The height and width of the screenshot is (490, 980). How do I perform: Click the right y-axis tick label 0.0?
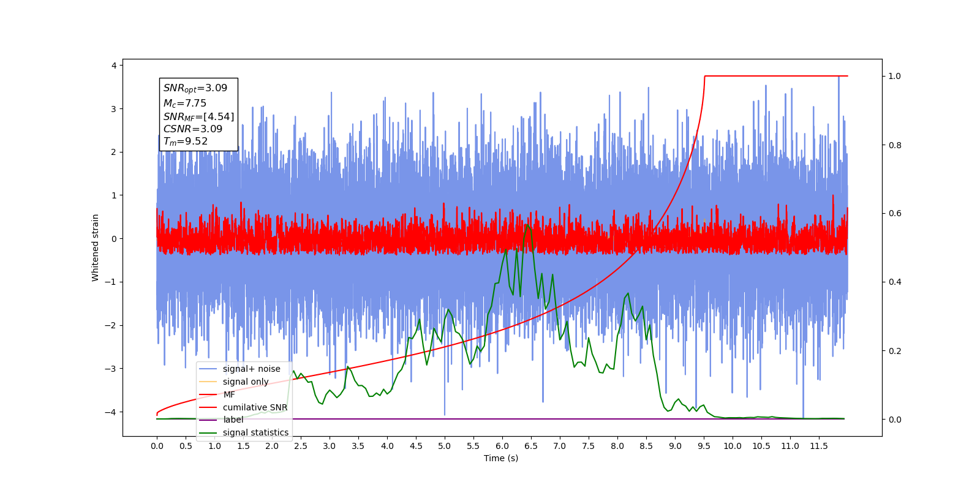tap(895, 420)
